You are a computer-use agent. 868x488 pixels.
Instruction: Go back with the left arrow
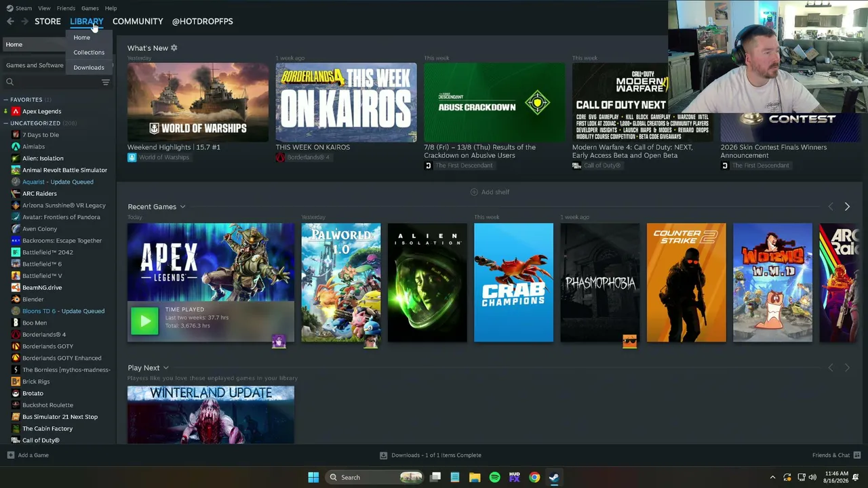[x=10, y=22]
